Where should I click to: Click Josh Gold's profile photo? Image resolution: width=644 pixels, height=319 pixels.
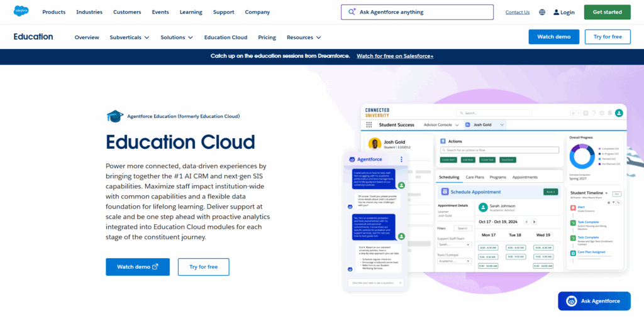pyautogui.click(x=375, y=144)
